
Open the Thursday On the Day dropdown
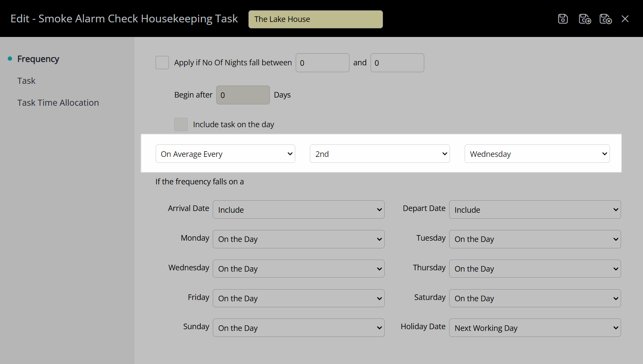pyautogui.click(x=535, y=269)
